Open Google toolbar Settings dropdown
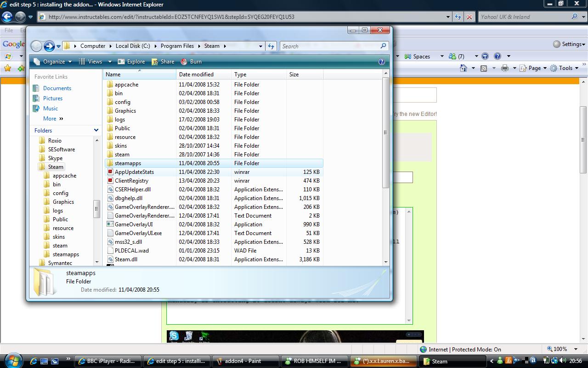This screenshot has width=588, height=368. point(569,44)
